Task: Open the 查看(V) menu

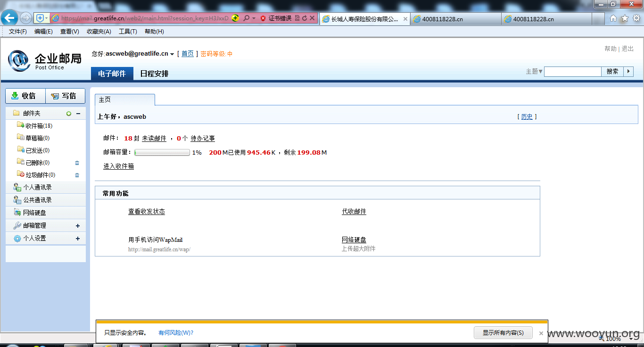Action: click(70, 32)
